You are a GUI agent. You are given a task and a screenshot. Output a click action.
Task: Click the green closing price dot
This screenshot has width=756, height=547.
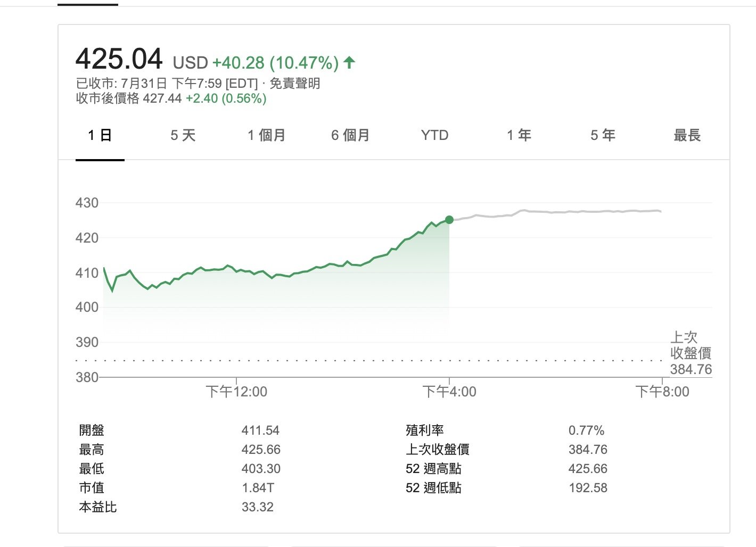click(449, 220)
